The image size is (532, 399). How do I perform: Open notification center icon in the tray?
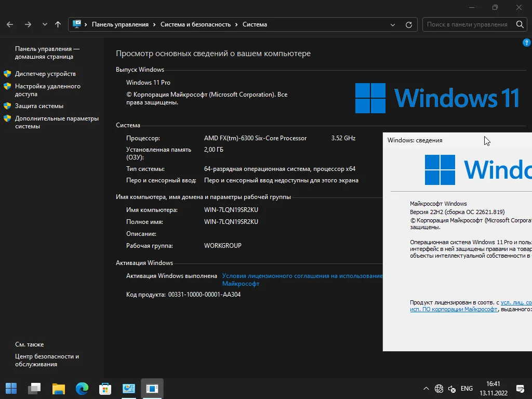click(520, 389)
